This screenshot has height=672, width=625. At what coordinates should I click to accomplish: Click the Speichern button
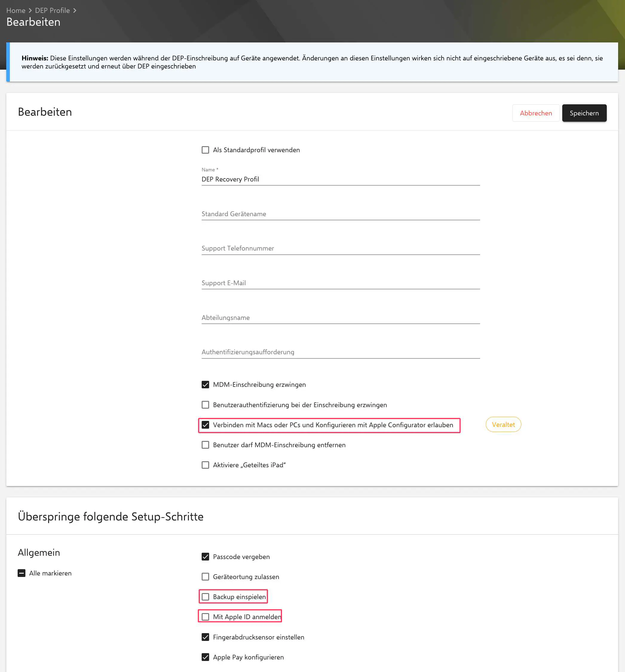(x=584, y=113)
